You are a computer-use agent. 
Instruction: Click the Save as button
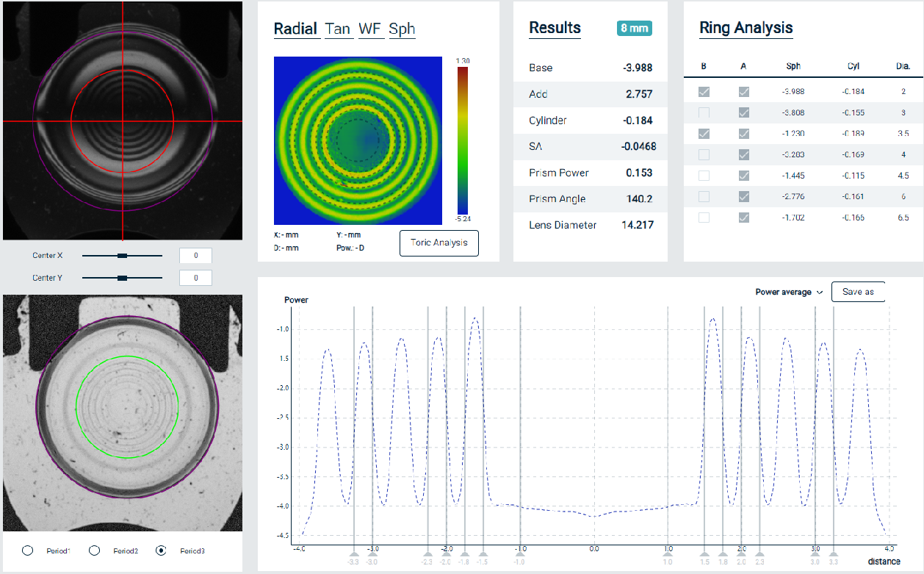click(x=857, y=292)
